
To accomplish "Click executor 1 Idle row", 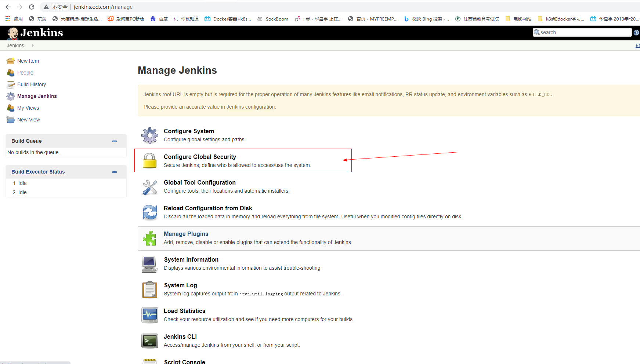I will (66, 183).
